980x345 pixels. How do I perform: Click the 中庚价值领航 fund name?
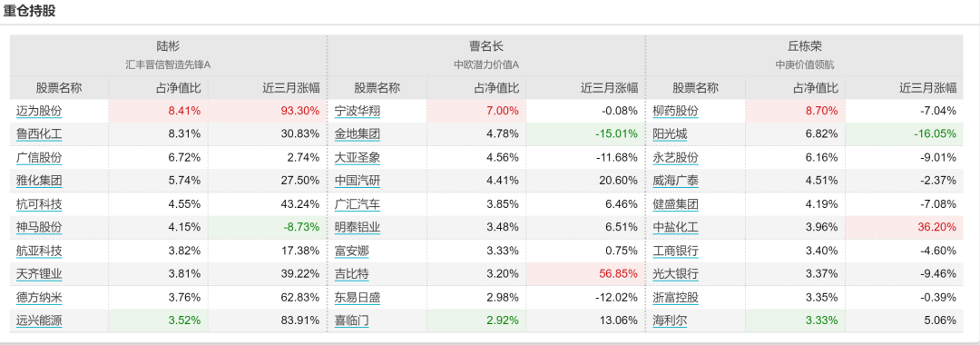click(x=804, y=64)
